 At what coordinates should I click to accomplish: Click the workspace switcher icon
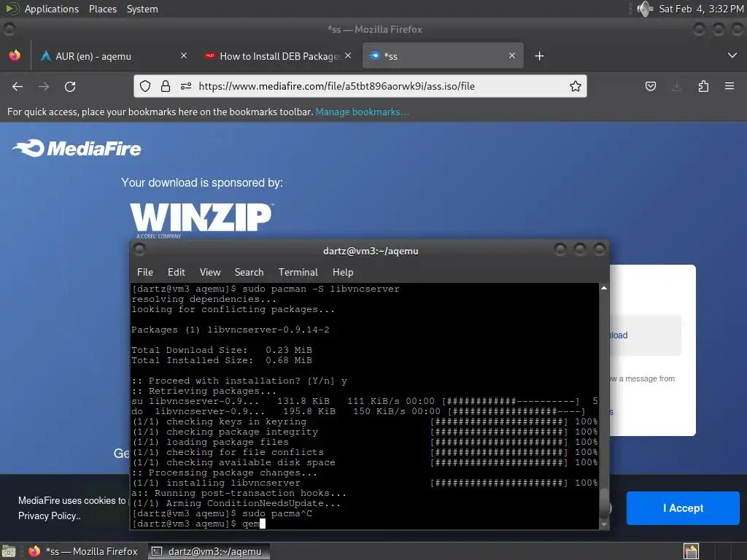(x=691, y=551)
